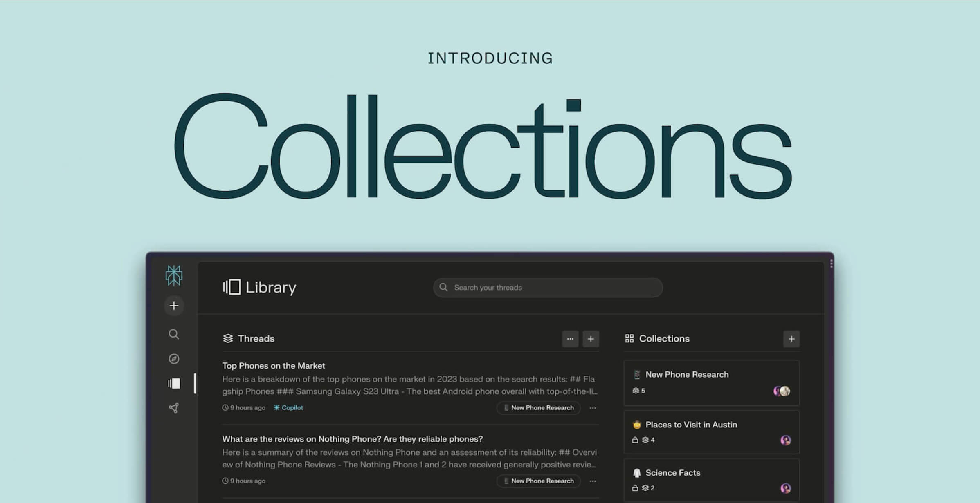Open the thread titled Top Phones on the Market

[x=273, y=365]
